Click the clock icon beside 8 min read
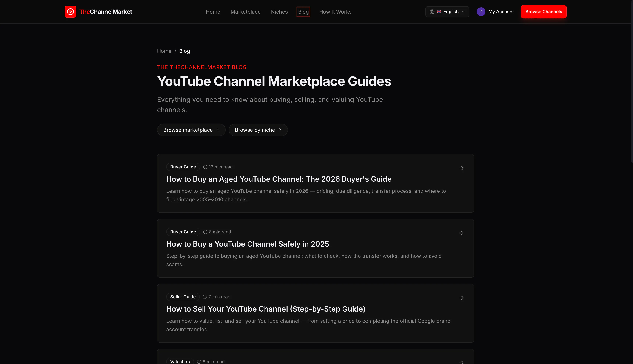Screen dimensions: 633x364 point(205,232)
